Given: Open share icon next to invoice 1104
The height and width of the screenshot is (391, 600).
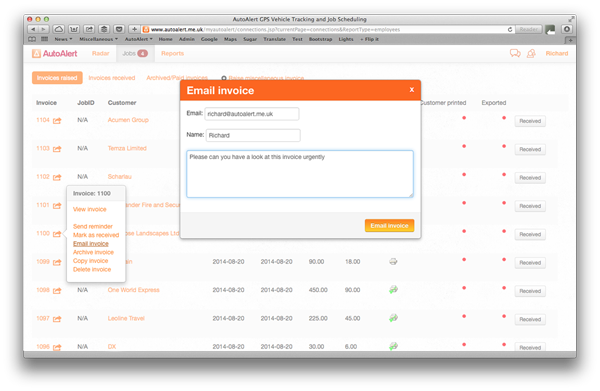Looking at the screenshot, I should tap(57, 121).
